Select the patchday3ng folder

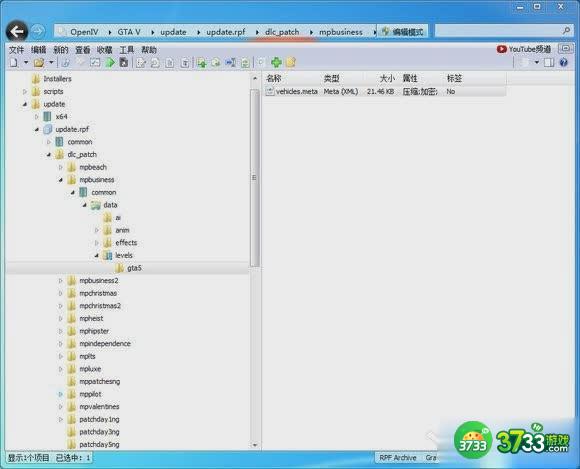99,432
